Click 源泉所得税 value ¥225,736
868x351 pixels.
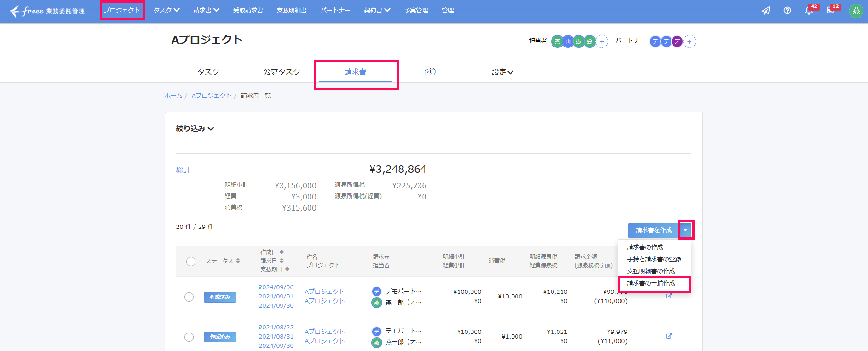pyautogui.click(x=409, y=186)
